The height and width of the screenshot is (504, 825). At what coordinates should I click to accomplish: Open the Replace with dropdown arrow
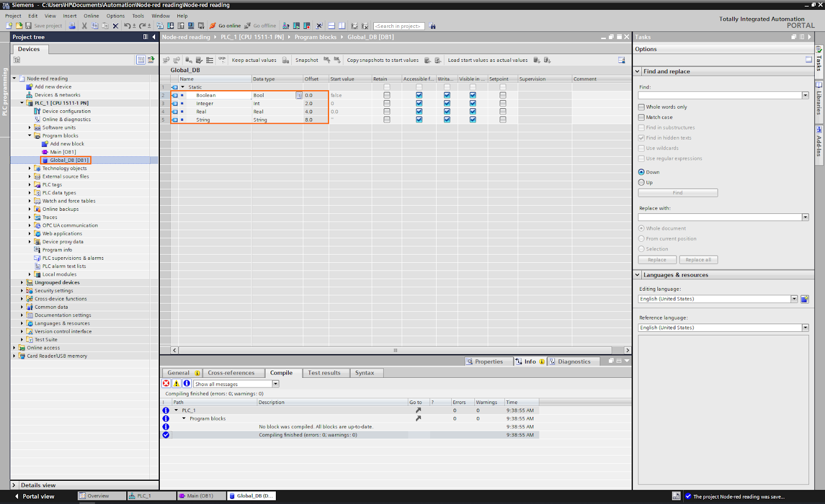click(805, 217)
